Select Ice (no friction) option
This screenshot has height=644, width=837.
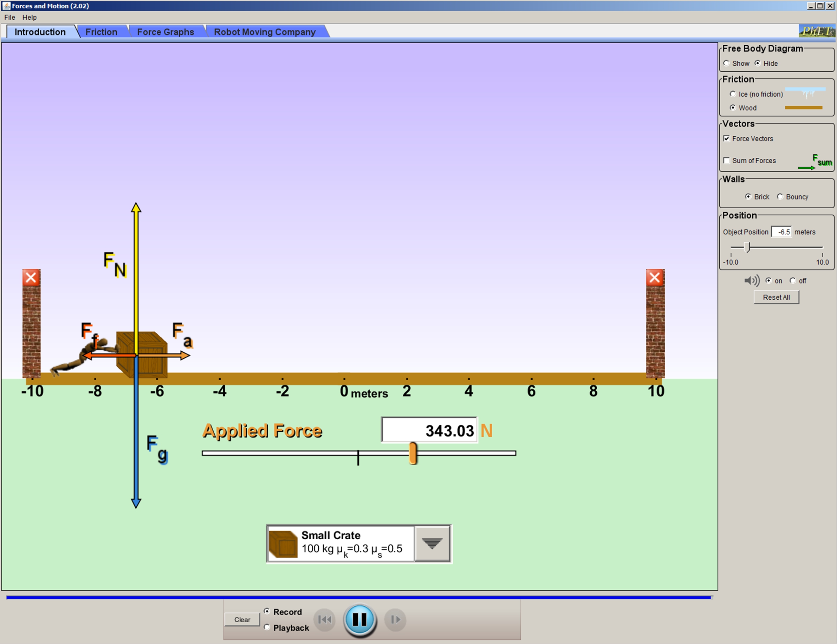point(733,94)
